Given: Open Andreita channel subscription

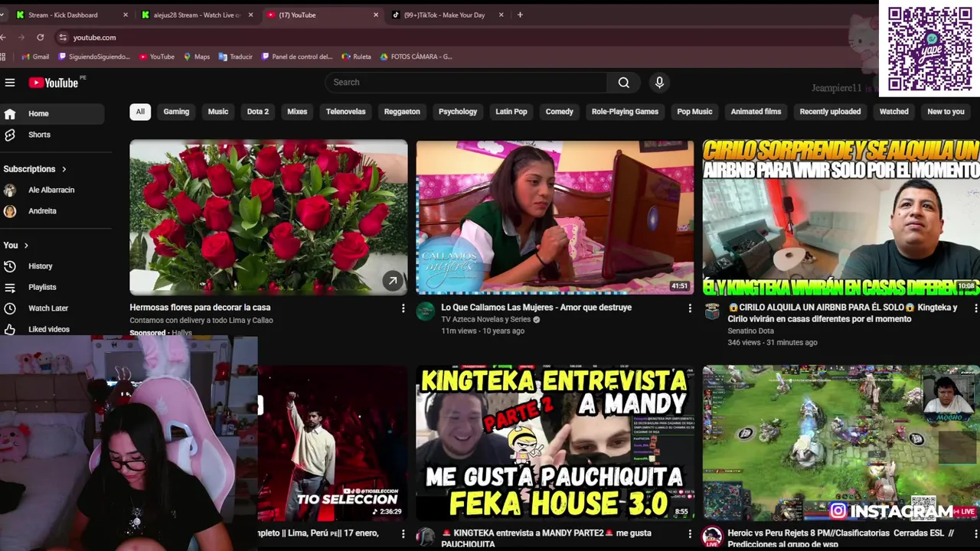Looking at the screenshot, I should [52, 211].
